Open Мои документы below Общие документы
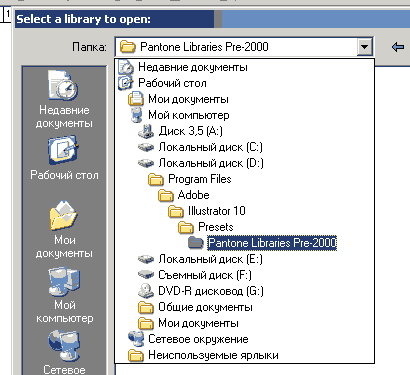The height and width of the screenshot is (375, 410). [x=244, y=323]
